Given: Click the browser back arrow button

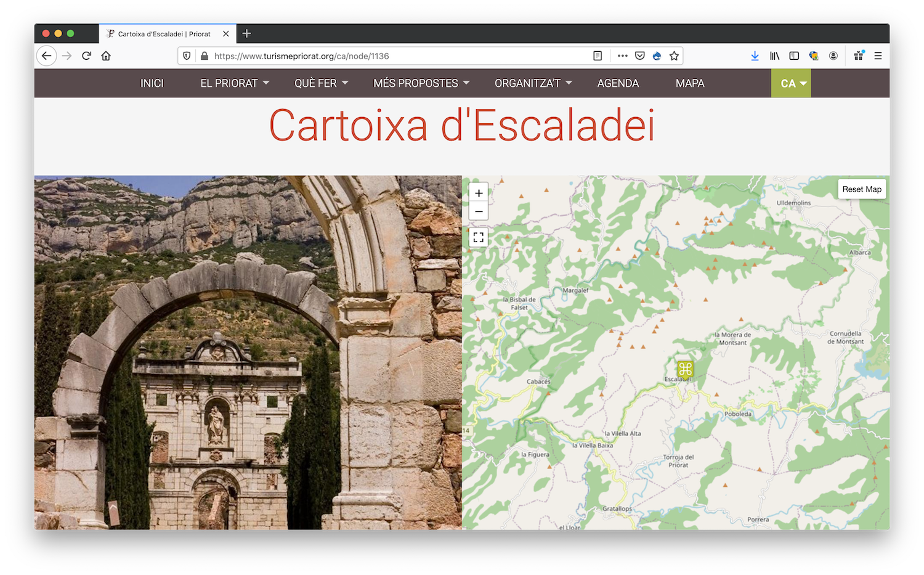Looking at the screenshot, I should [46, 56].
